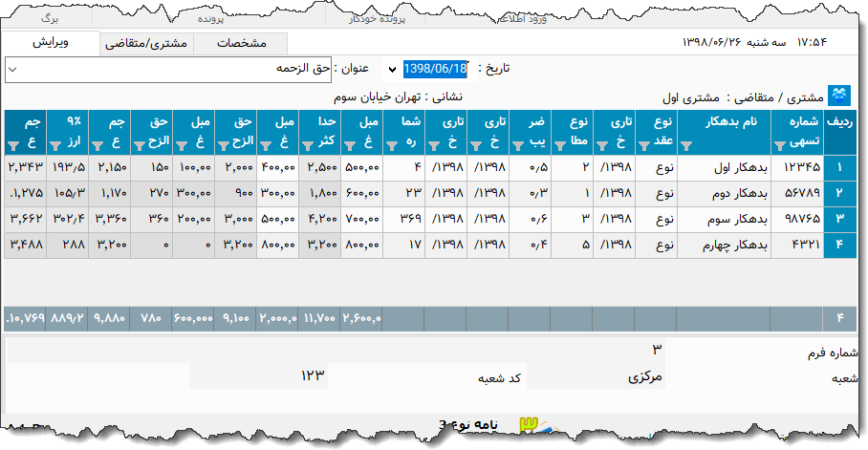This screenshot has width=868, height=450.
Task: Click footer total ۸۸۹/۲
Action: (x=68, y=319)
